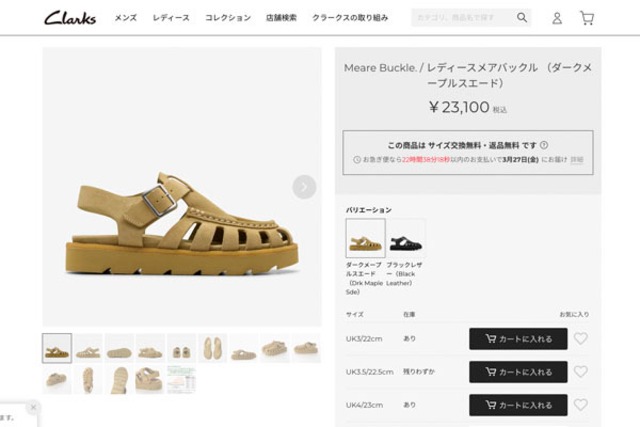Select the Dark Maple Suede color variation
This screenshot has width=640, height=427.
365,238
